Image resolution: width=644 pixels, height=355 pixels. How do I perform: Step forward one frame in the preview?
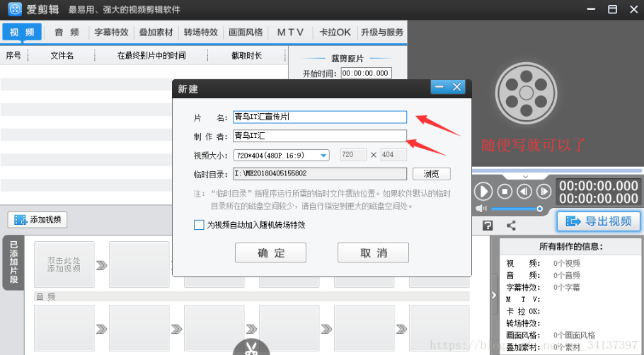(544, 191)
